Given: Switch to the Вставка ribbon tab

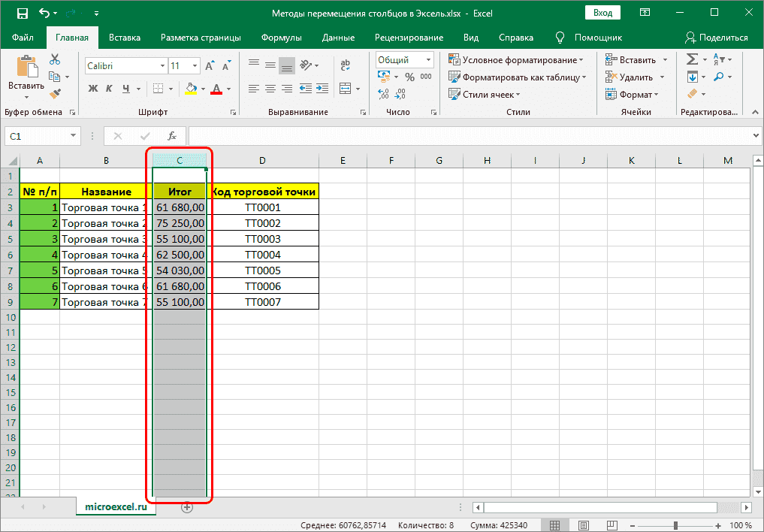Looking at the screenshot, I should [125, 37].
